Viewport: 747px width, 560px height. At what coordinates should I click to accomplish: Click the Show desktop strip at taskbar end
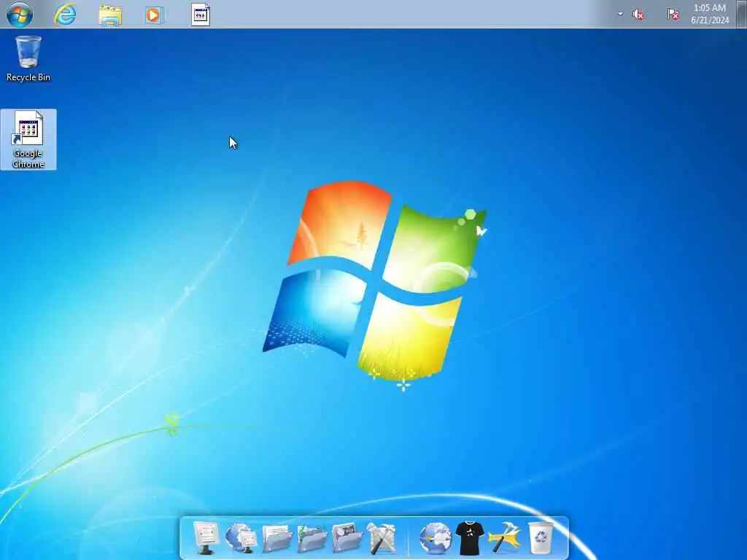pos(742,14)
